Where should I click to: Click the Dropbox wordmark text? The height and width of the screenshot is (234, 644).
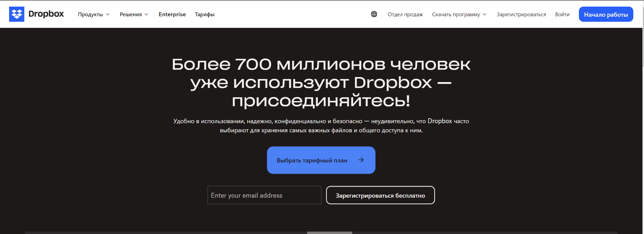pos(46,14)
